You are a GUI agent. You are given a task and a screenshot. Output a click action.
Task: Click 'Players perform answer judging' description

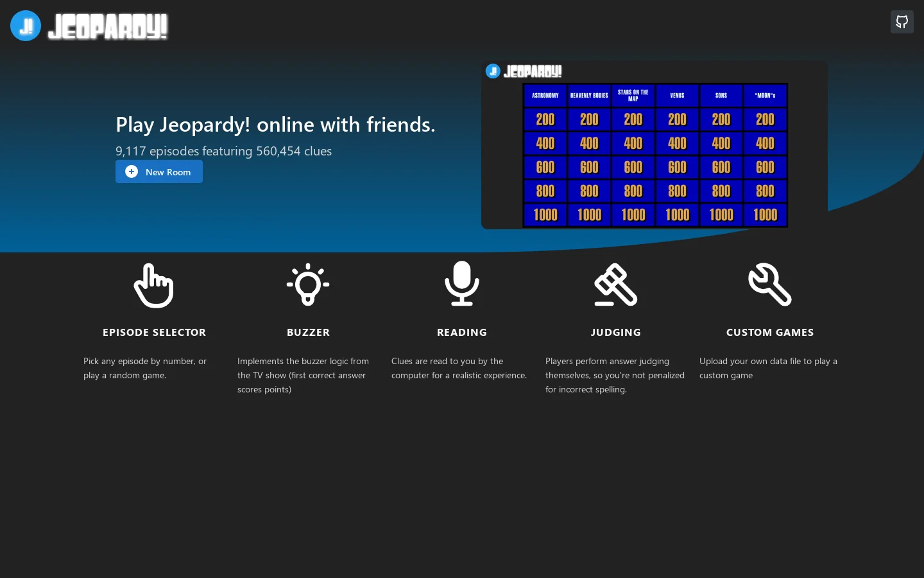click(x=615, y=375)
